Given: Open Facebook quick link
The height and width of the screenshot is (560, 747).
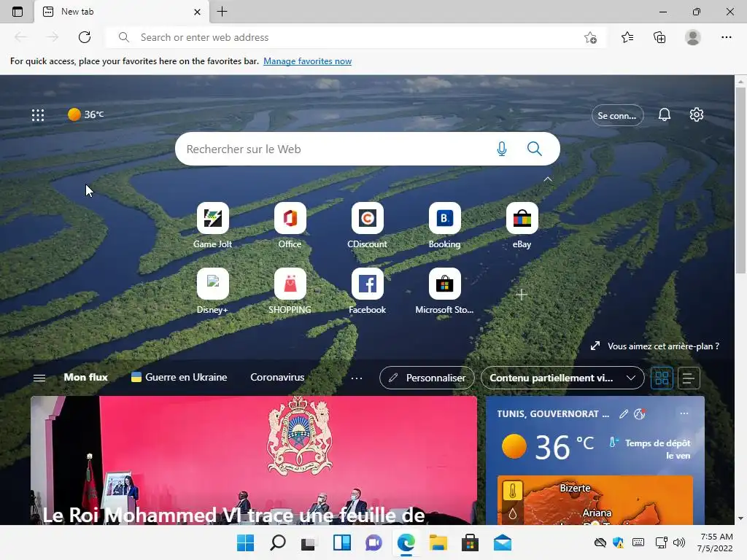Looking at the screenshot, I should [368, 292].
